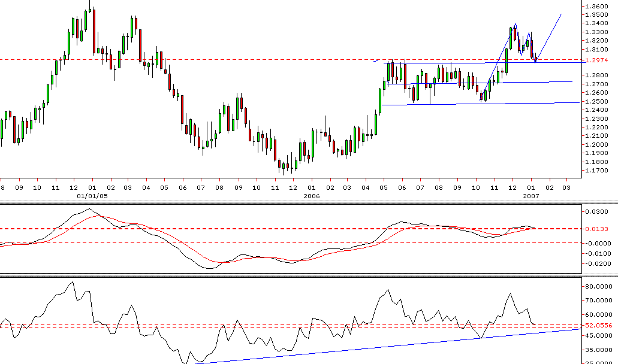Click the 1.2974 current price label
The image size is (618, 364).
tap(596, 60)
